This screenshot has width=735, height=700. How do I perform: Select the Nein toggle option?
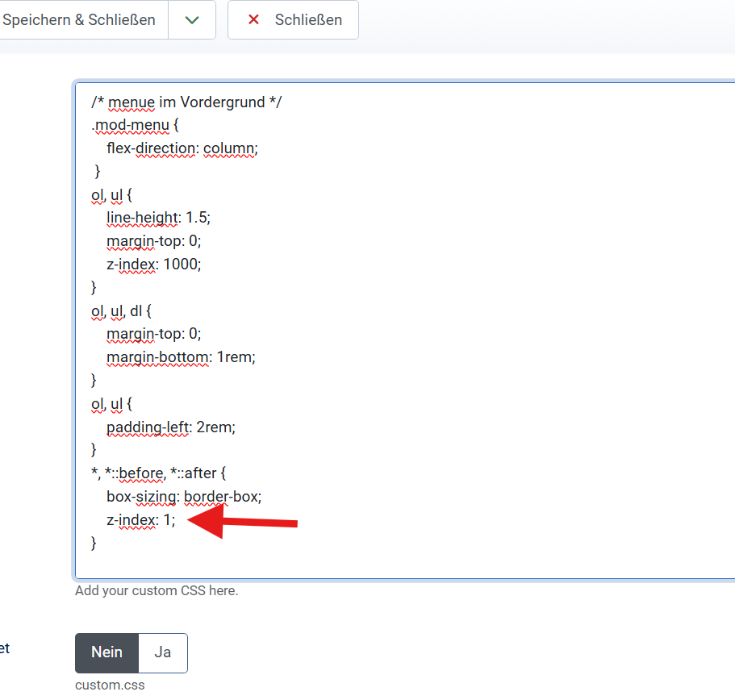point(106,652)
